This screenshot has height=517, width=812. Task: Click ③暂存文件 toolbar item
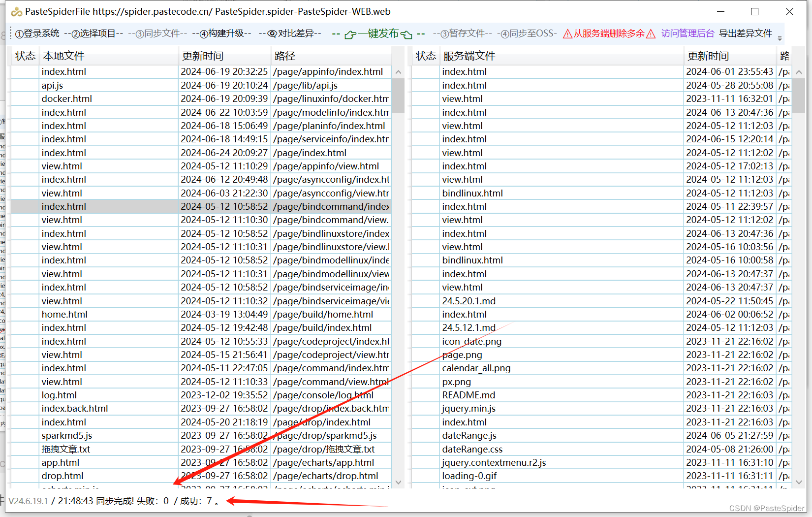463,33
